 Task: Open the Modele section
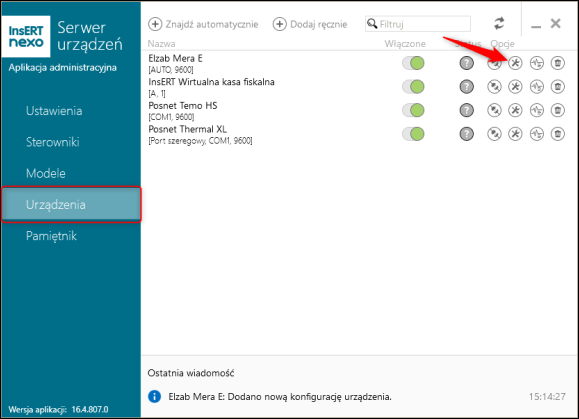pyautogui.click(x=46, y=174)
